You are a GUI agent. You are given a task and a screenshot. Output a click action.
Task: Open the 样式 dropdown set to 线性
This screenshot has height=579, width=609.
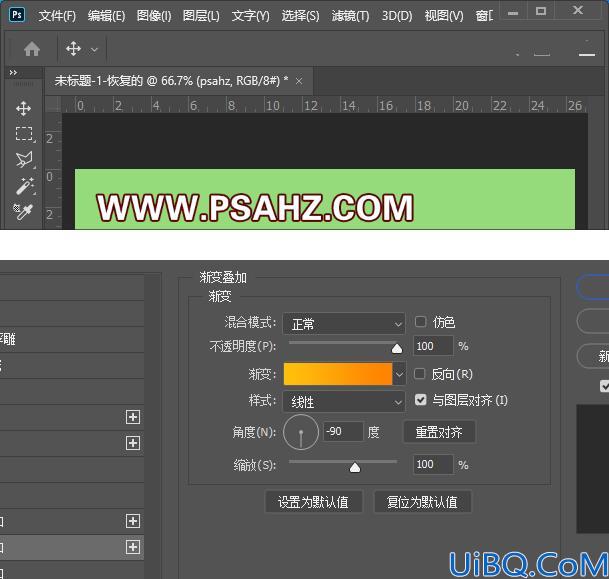(344, 402)
